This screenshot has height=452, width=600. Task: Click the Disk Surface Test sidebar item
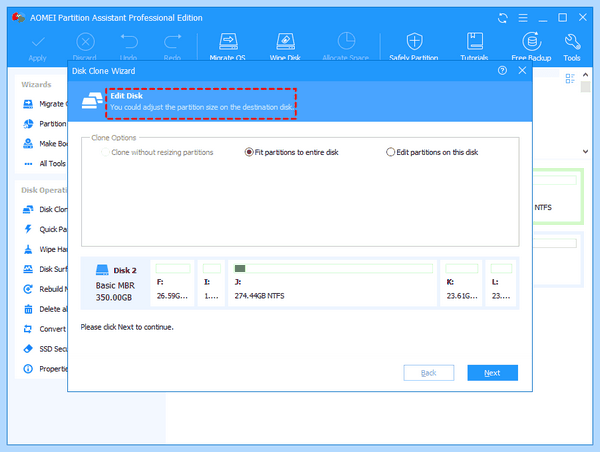click(x=45, y=269)
